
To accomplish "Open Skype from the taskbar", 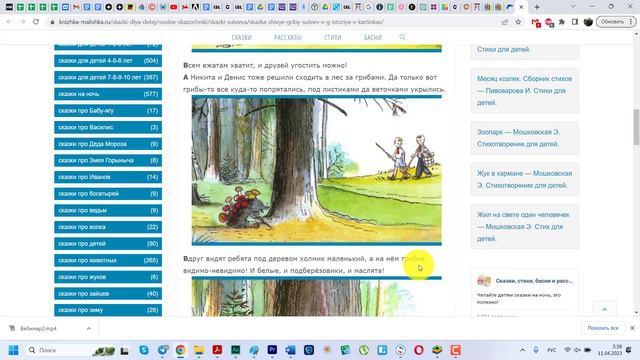I will 144,350.
